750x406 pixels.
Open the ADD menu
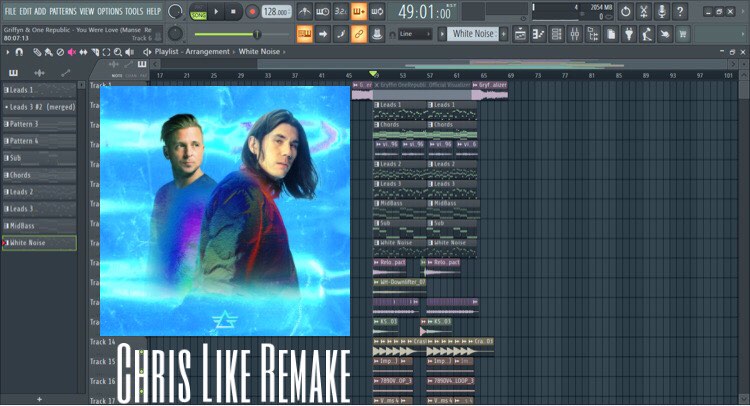coord(40,11)
